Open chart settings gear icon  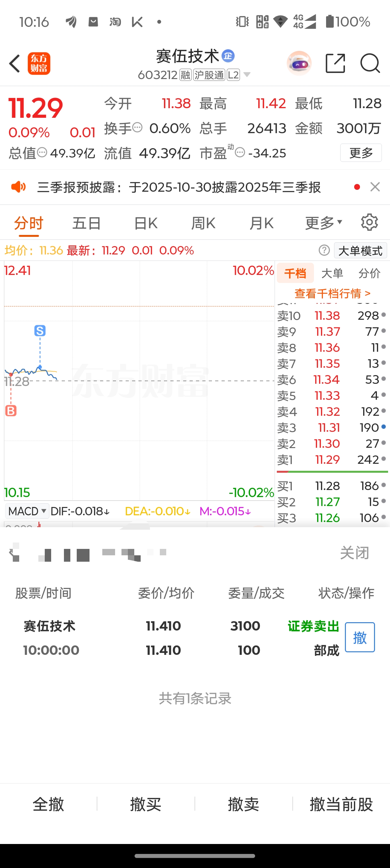coord(370,222)
